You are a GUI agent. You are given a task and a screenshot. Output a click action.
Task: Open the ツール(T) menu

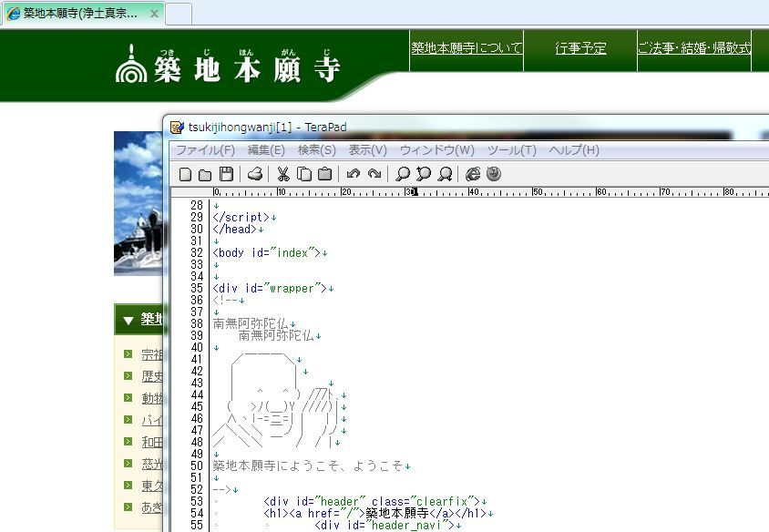tap(512, 150)
